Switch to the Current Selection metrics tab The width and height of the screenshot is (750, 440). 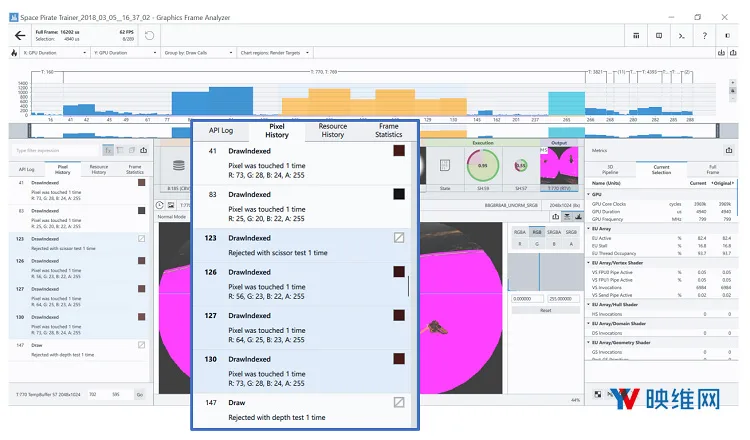point(661,169)
